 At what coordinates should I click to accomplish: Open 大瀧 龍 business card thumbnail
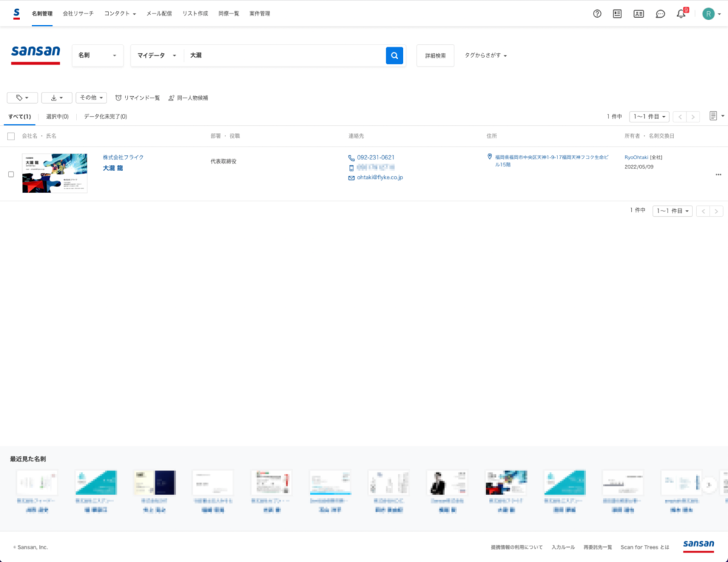[x=55, y=174]
